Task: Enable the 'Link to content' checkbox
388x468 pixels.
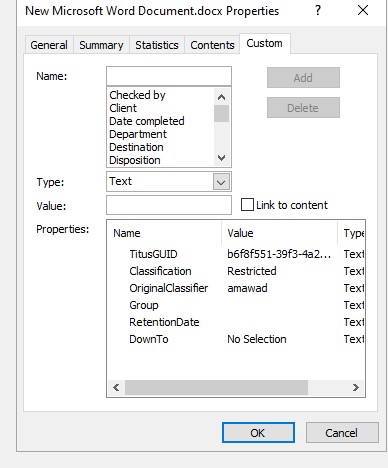Action: pyautogui.click(x=247, y=205)
